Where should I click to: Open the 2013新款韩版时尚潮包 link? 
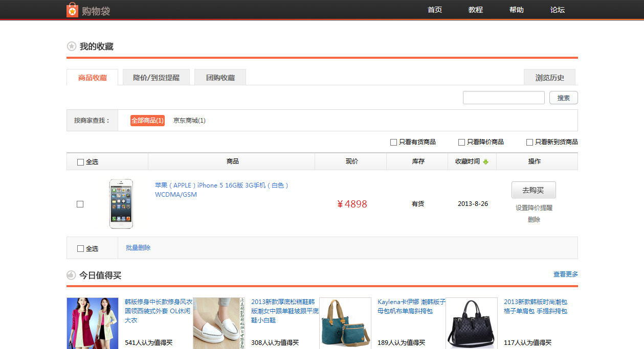click(536, 307)
